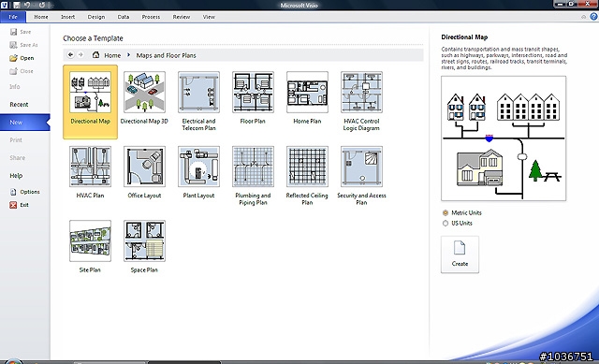Open the Help backstage section

tap(16, 176)
